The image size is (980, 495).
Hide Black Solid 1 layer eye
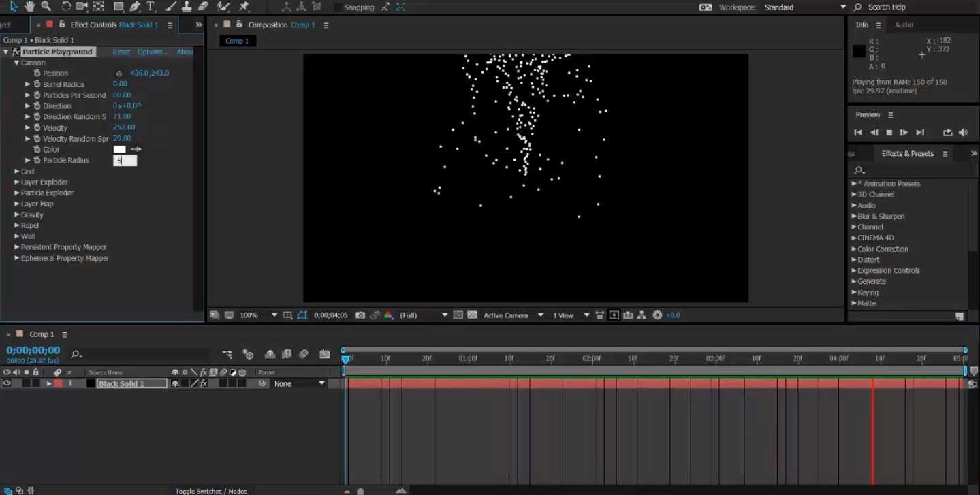point(7,383)
